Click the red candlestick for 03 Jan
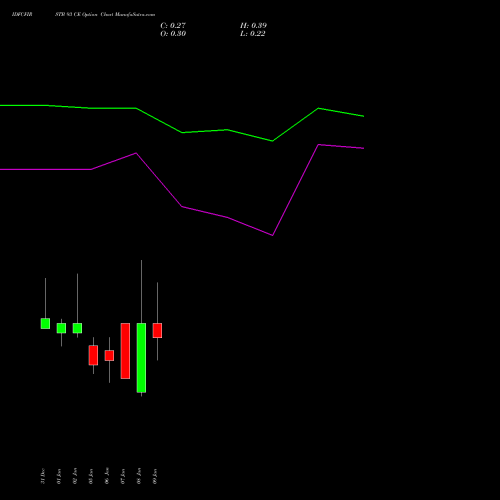Screen dimensions: 500x500 point(93,355)
